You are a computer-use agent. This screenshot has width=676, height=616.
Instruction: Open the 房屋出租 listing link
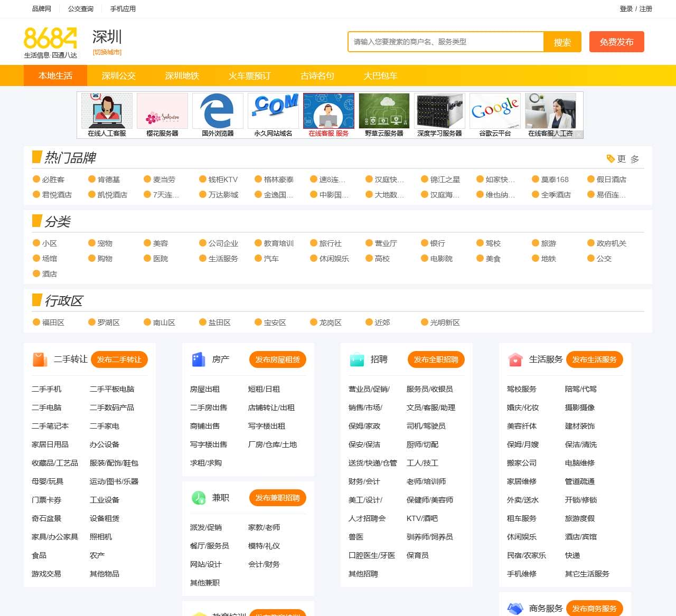tap(205, 389)
